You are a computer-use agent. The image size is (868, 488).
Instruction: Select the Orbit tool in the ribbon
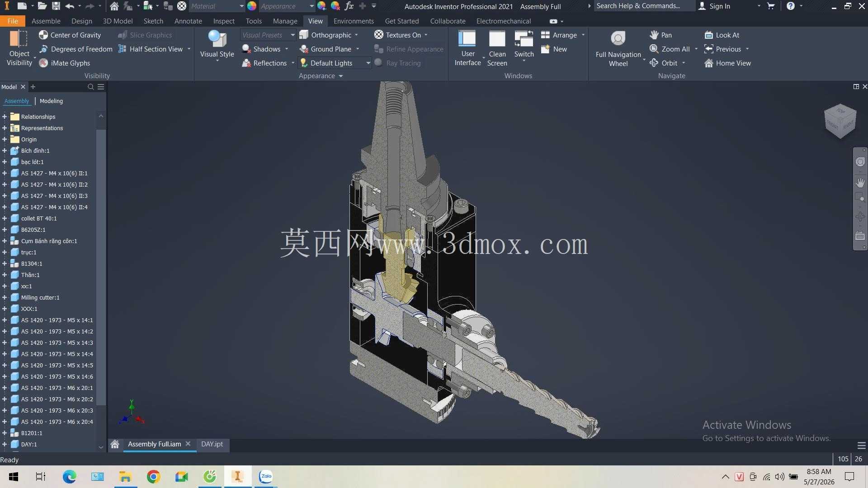(x=663, y=63)
